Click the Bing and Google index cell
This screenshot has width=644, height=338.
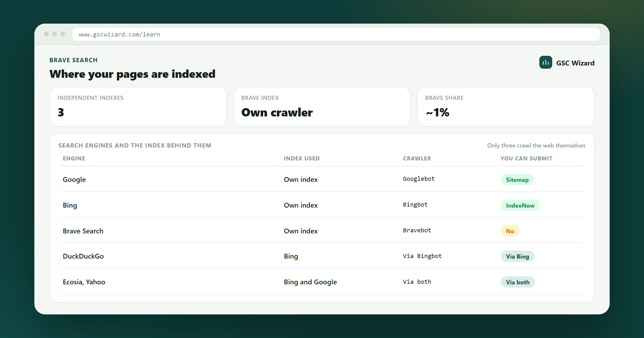click(310, 282)
